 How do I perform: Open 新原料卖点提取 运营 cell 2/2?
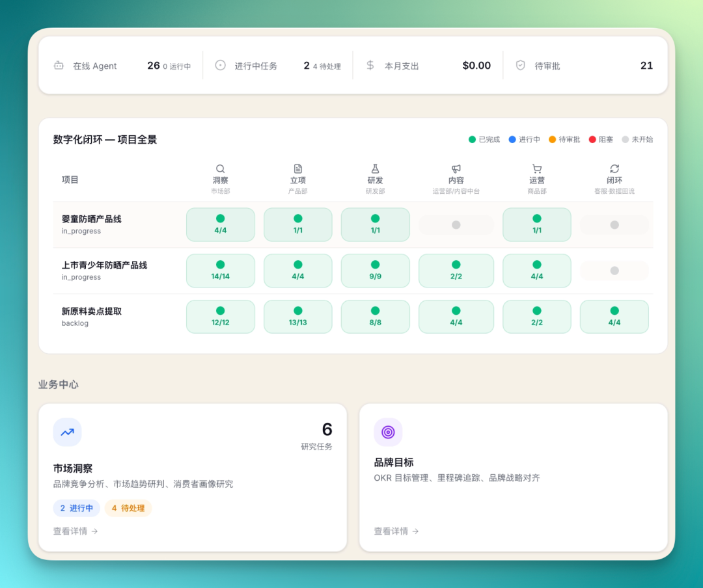point(536,317)
